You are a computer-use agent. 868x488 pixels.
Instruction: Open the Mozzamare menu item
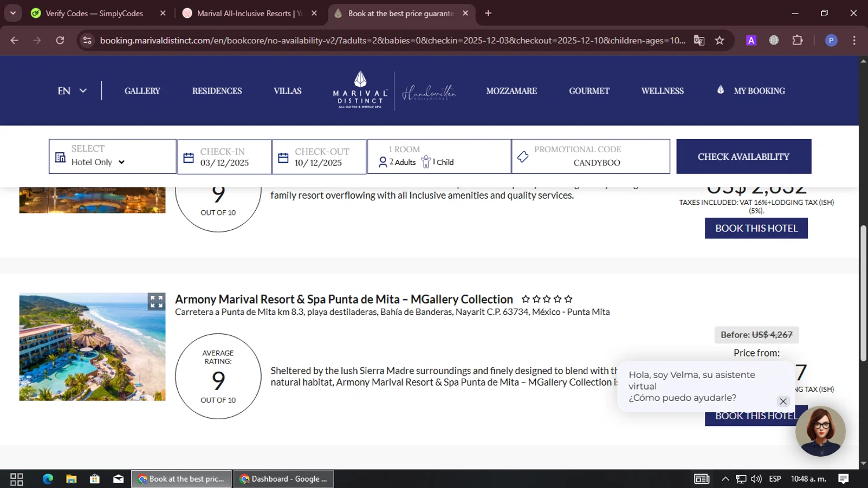click(512, 91)
